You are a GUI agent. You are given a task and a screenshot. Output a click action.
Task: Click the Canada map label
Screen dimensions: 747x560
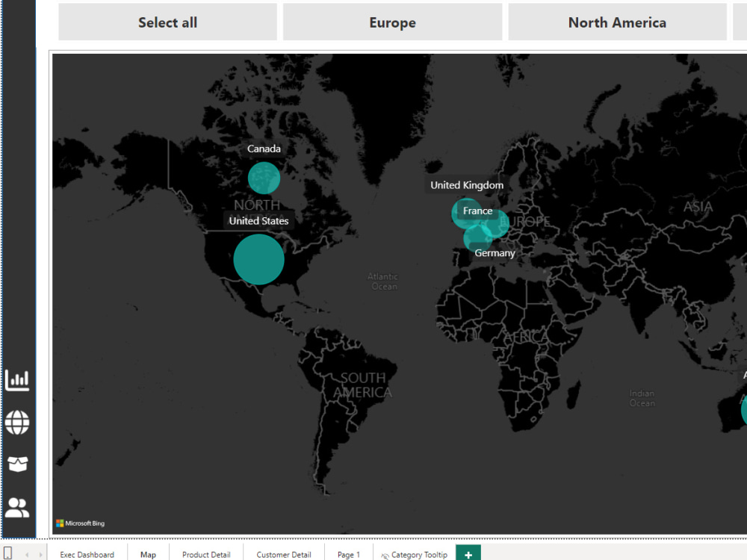coord(264,149)
